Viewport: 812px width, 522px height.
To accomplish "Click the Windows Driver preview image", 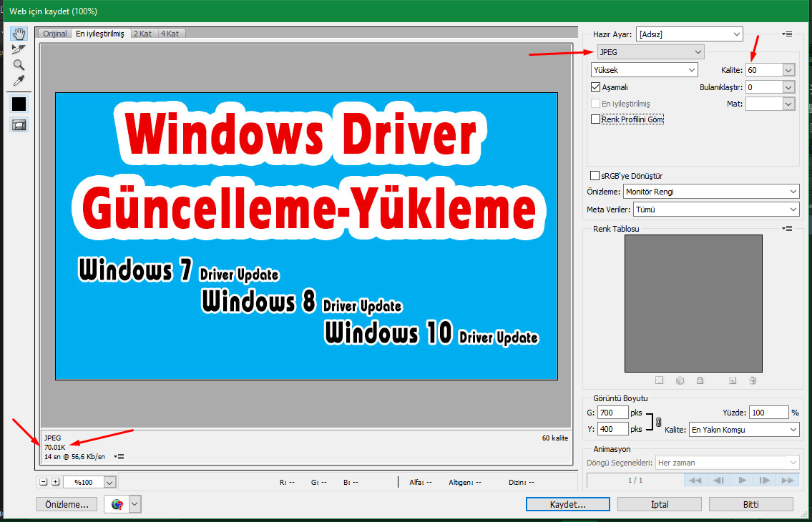I will point(307,236).
